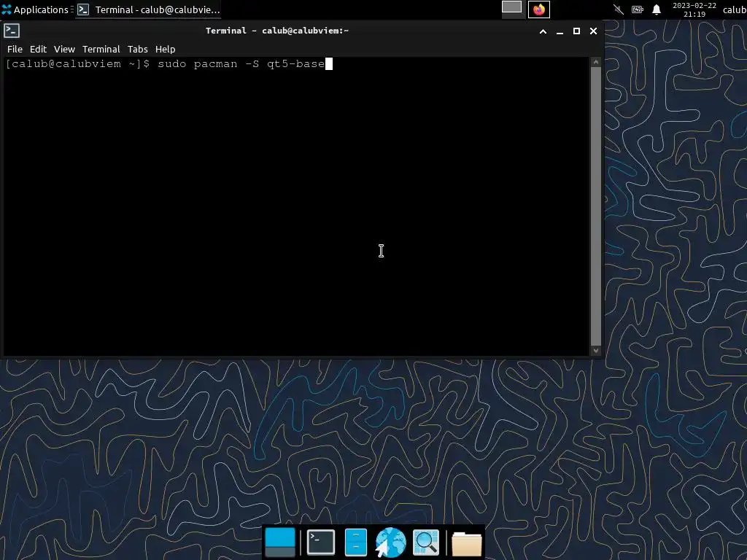Screen dimensions: 747x560
Task: Roll up terminal window with caret button
Action: (543, 31)
